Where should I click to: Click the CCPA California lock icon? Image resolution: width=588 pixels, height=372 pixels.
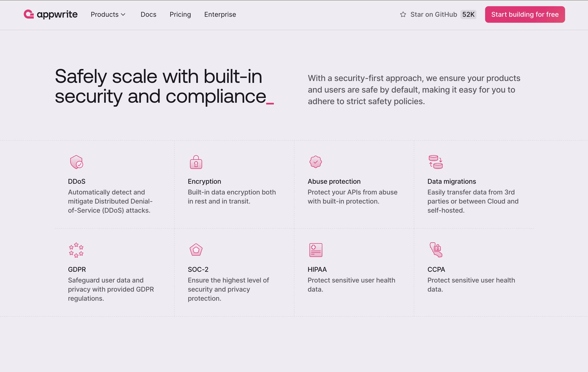point(436,250)
